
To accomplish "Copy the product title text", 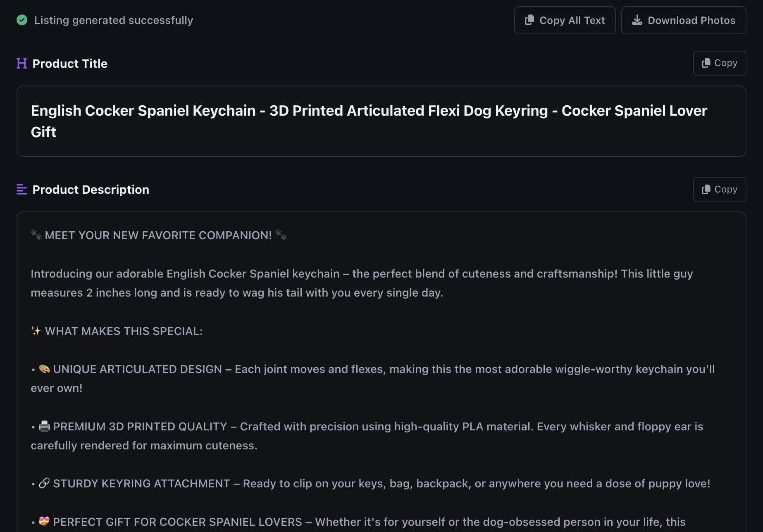I will click(719, 63).
